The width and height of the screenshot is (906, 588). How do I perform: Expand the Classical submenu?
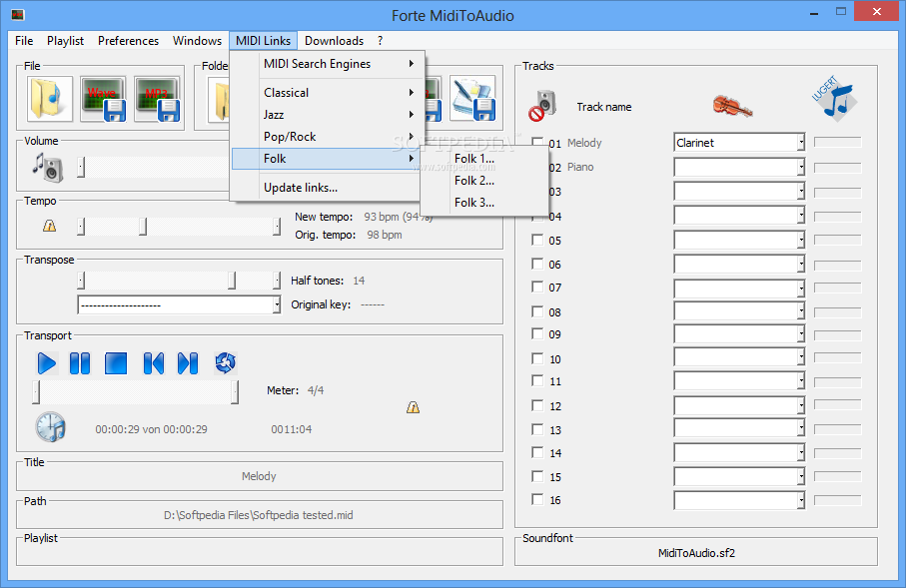click(328, 93)
